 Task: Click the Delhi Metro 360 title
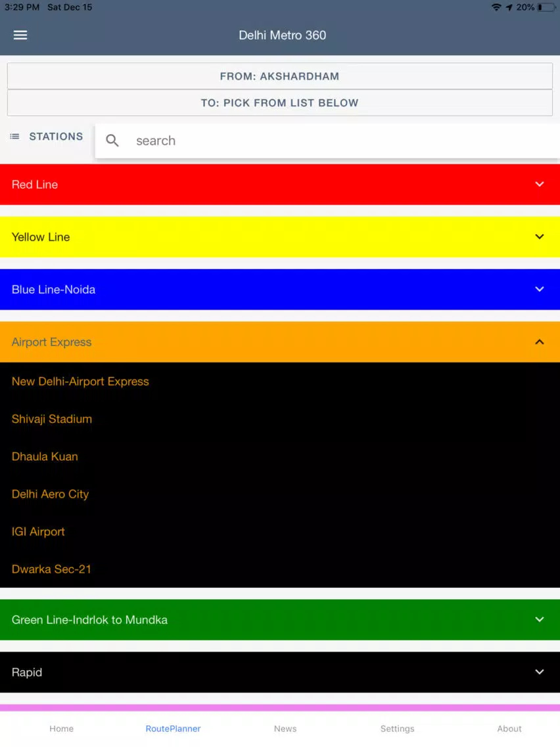coord(283,35)
